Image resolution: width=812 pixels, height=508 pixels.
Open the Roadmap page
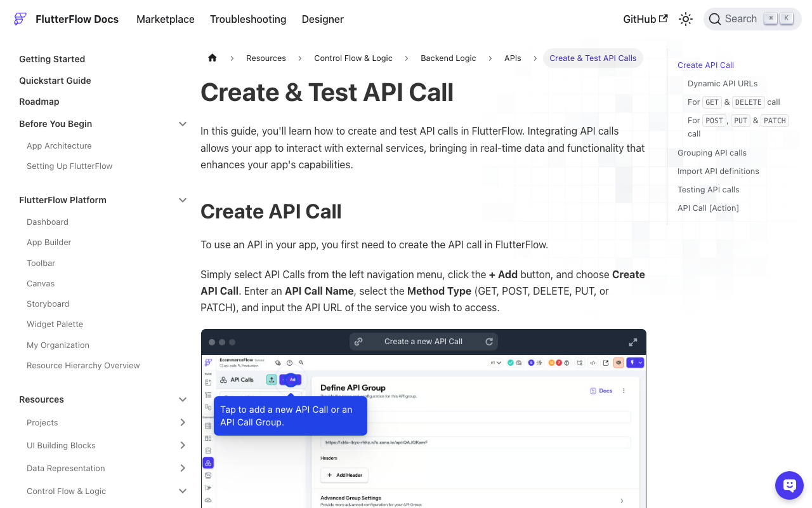coord(39,102)
